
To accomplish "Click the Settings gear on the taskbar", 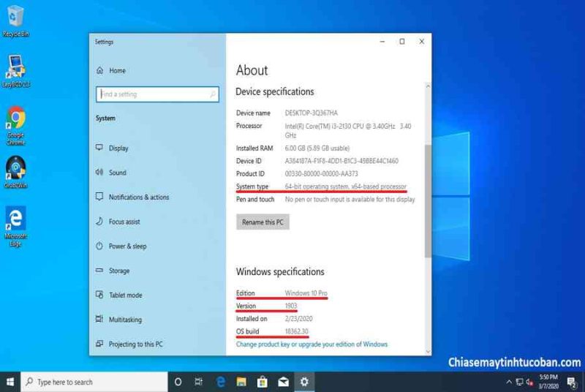I will click(304, 382).
